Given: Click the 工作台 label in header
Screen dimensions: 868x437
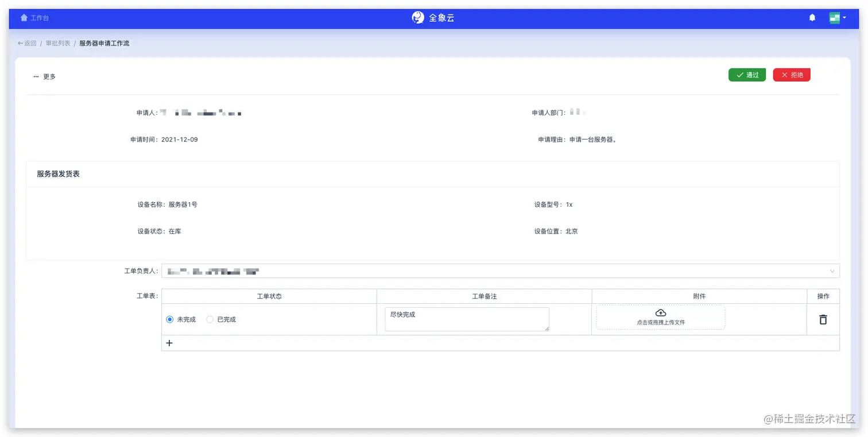Looking at the screenshot, I should coord(40,18).
